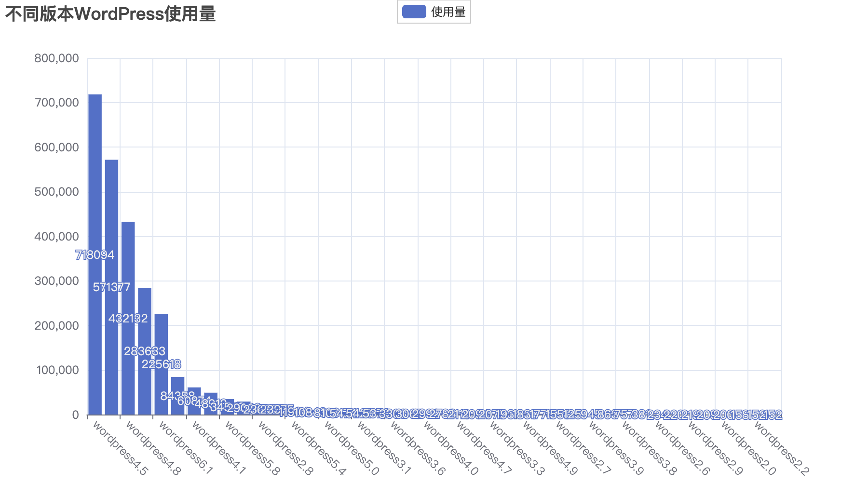
Task: Click the 0 y-axis label
Action: point(76,415)
